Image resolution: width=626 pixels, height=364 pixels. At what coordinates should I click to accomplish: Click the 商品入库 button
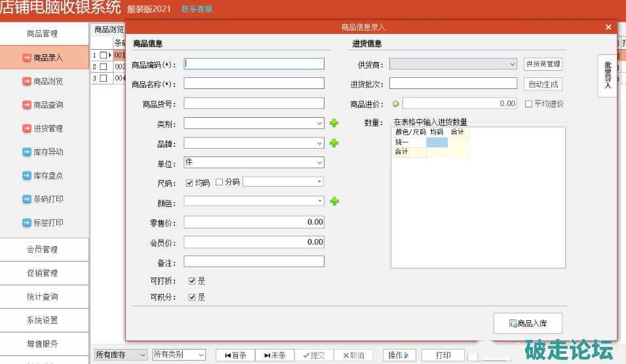[x=528, y=323]
